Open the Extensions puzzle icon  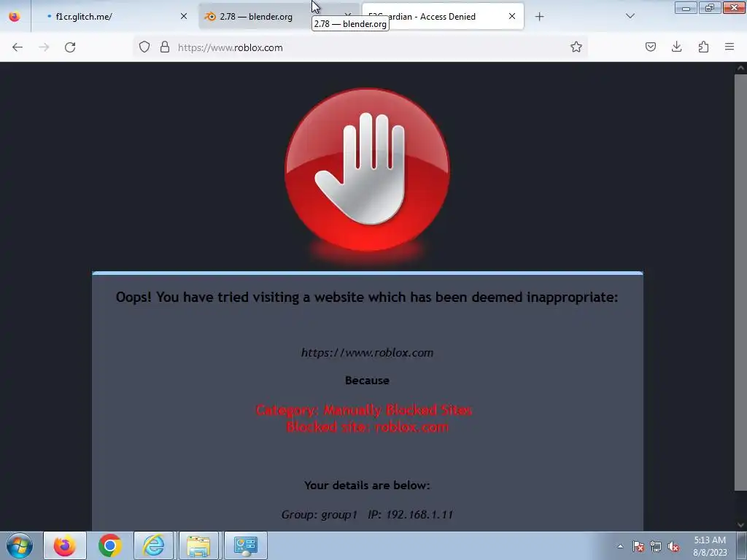(x=703, y=47)
